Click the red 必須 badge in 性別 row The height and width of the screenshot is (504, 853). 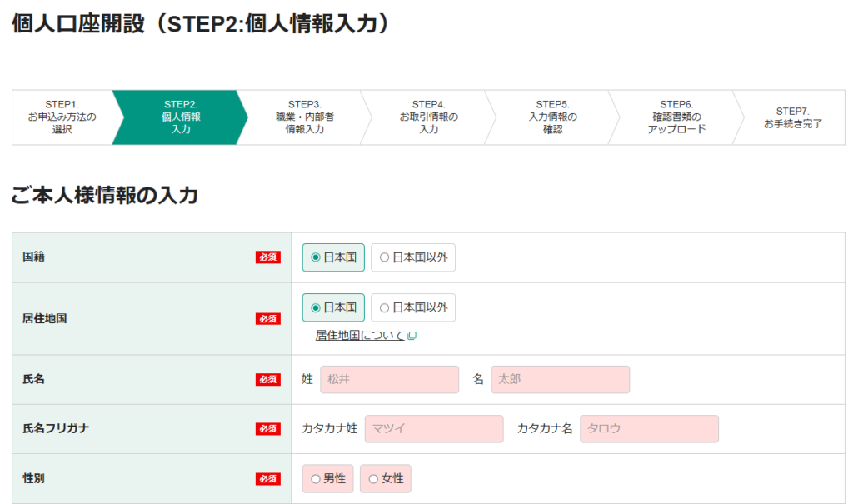click(267, 478)
